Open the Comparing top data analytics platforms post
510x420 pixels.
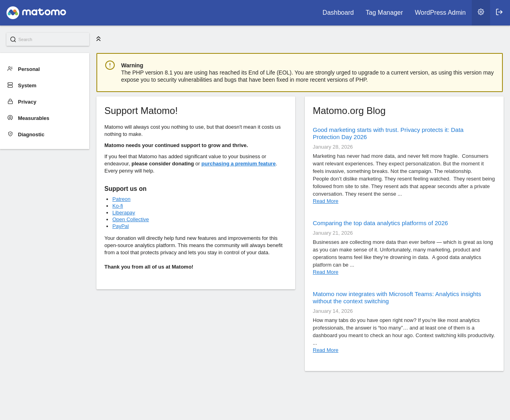click(x=380, y=223)
